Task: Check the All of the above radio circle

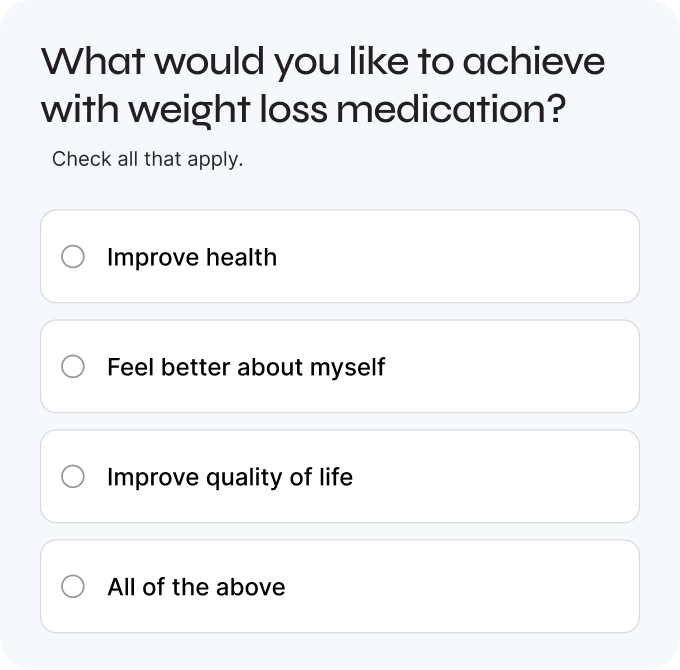Action: [73, 587]
